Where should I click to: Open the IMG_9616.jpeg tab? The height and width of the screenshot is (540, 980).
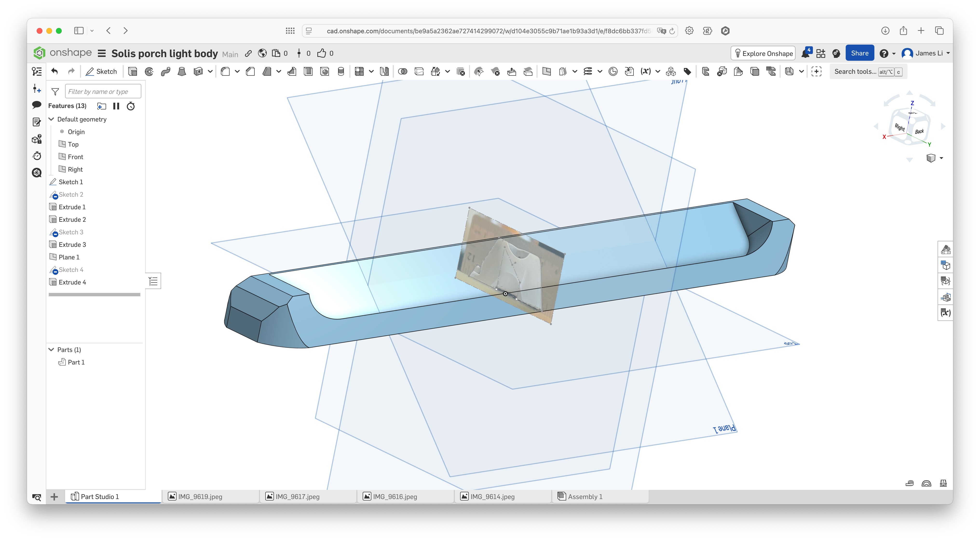406,496
